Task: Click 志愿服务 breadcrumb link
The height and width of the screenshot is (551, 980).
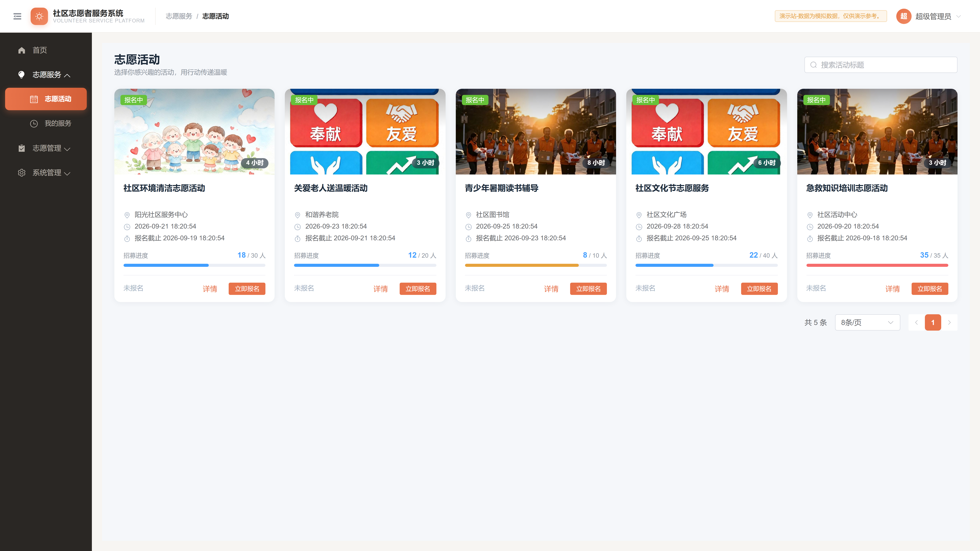Action: click(179, 16)
